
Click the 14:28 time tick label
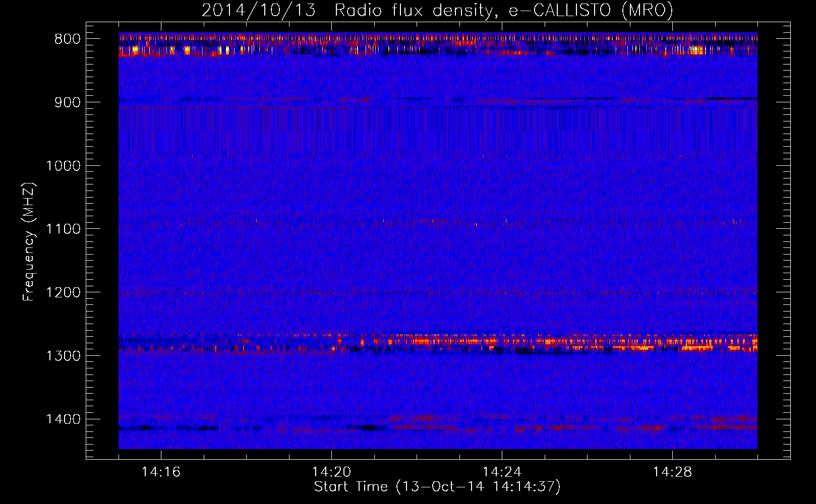click(x=672, y=472)
